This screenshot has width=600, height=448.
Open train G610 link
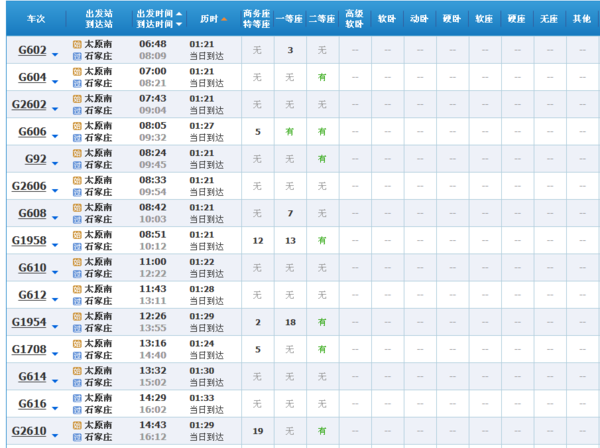32,267
